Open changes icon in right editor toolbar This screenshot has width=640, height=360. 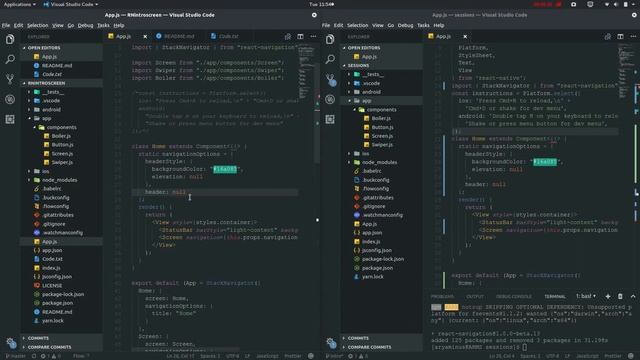(x=608, y=36)
